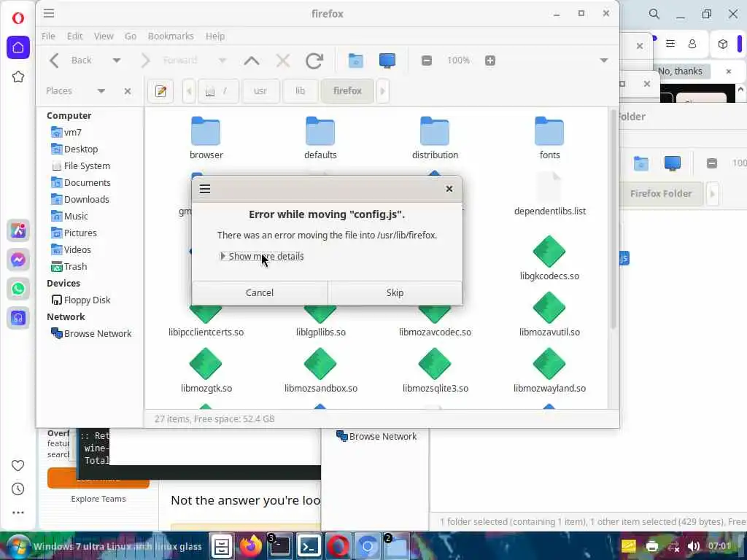Go up to the parent folder
Viewport: 747px width, 560px height.
252,61
